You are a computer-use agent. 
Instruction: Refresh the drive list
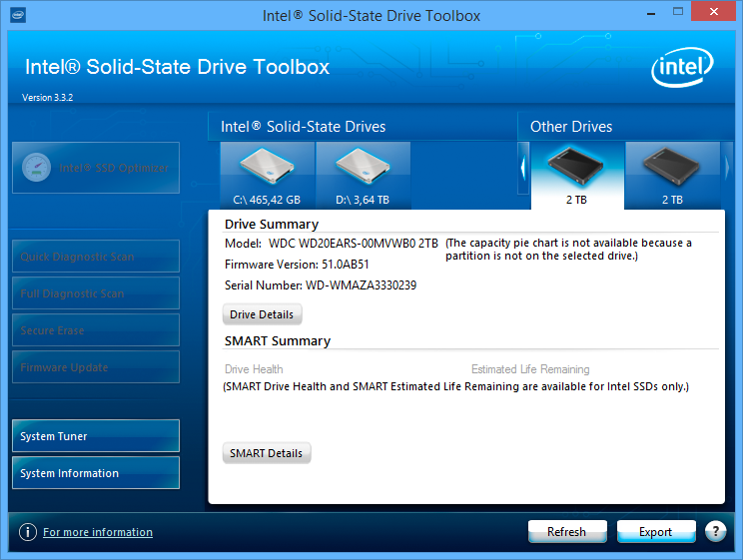[567, 532]
